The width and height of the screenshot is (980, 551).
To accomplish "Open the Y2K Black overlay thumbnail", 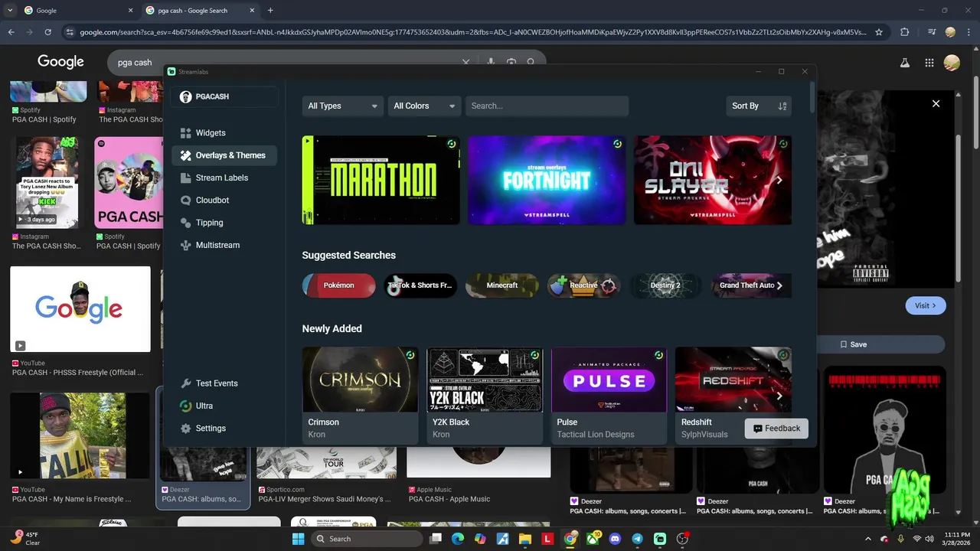I will [485, 380].
